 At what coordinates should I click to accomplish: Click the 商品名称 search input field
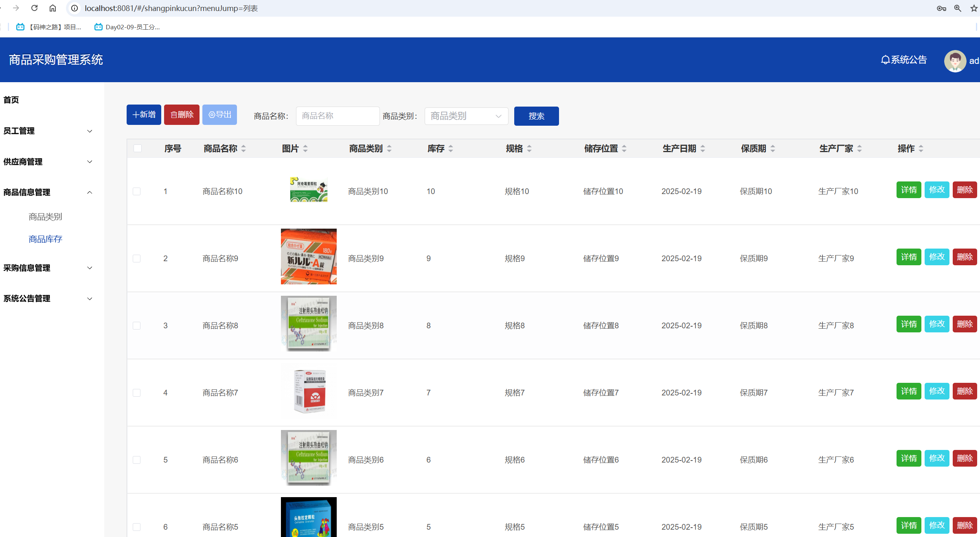(338, 116)
